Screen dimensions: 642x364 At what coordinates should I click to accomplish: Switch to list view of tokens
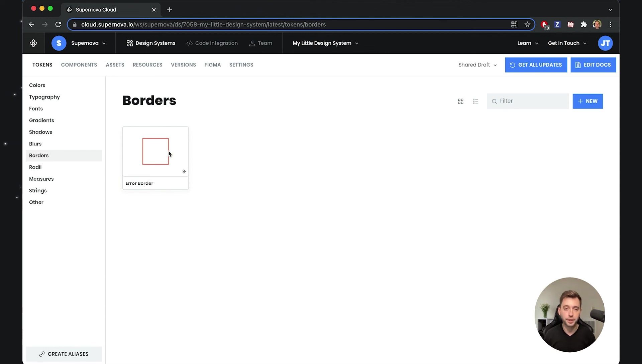point(475,101)
